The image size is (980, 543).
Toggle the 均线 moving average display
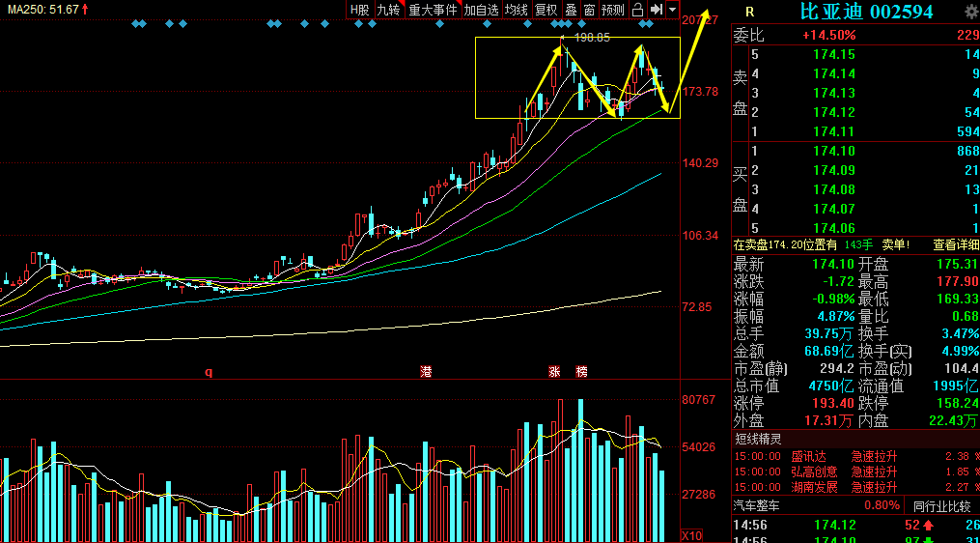[x=516, y=10]
